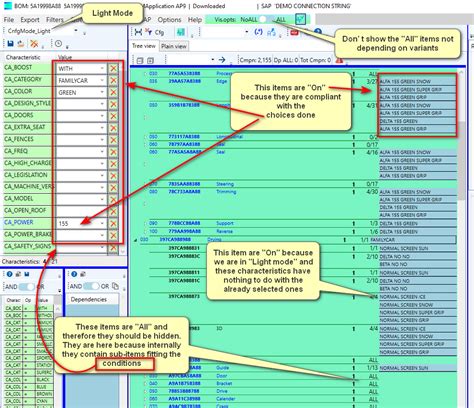The height and width of the screenshot is (408, 474).
Task: Click the expand all tree icon
Action: coord(150,60)
